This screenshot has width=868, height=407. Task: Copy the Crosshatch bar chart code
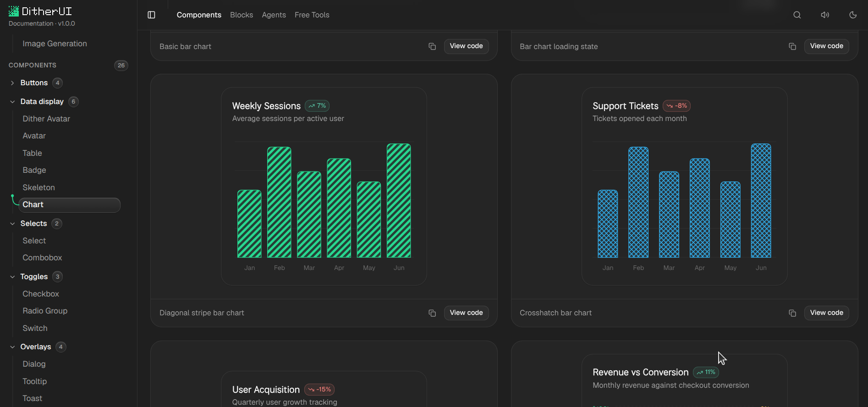click(x=792, y=313)
